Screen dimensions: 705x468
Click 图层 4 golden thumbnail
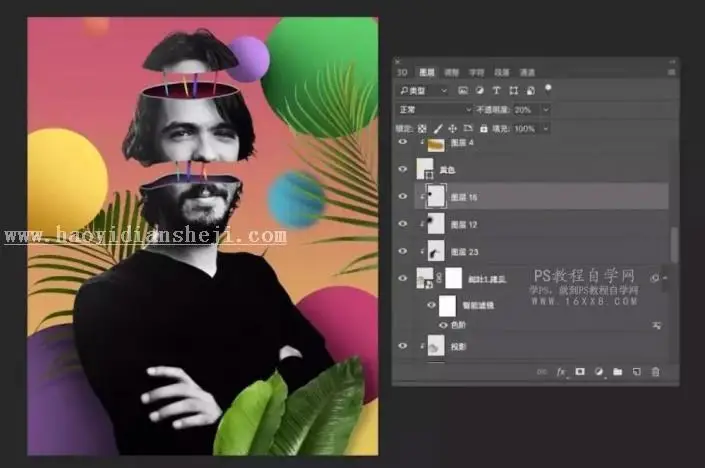click(435, 144)
